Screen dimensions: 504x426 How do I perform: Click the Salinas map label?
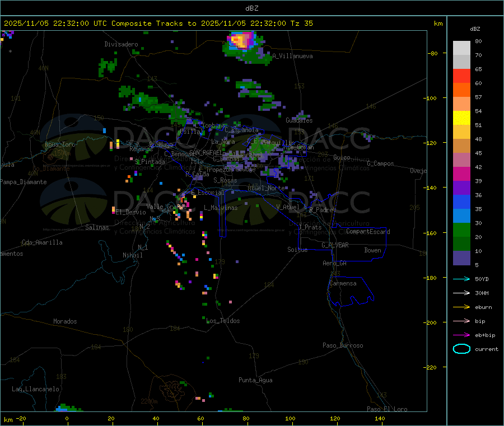pos(97,227)
